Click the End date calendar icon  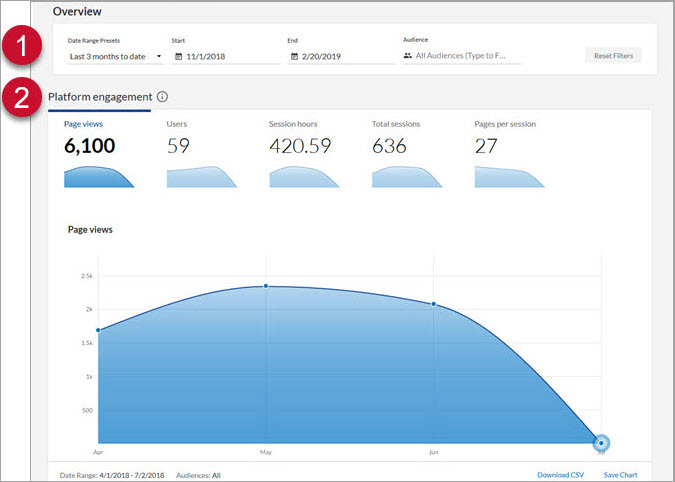(x=293, y=56)
